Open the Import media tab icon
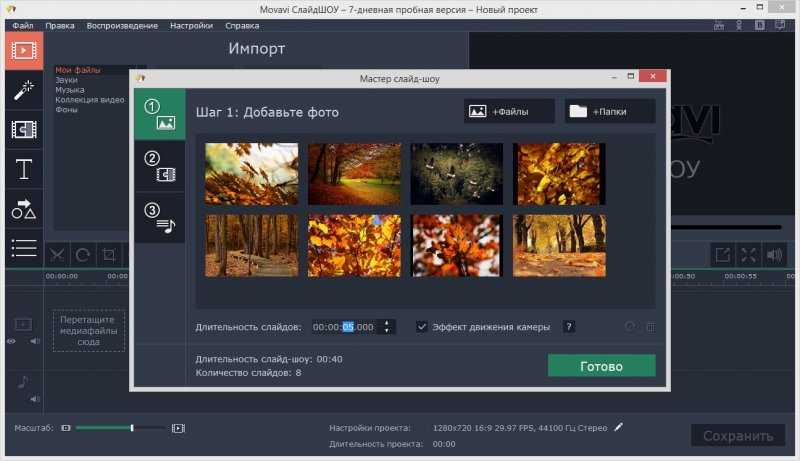Image resolution: width=800 pixels, height=461 pixels. [x=24, y=50]
